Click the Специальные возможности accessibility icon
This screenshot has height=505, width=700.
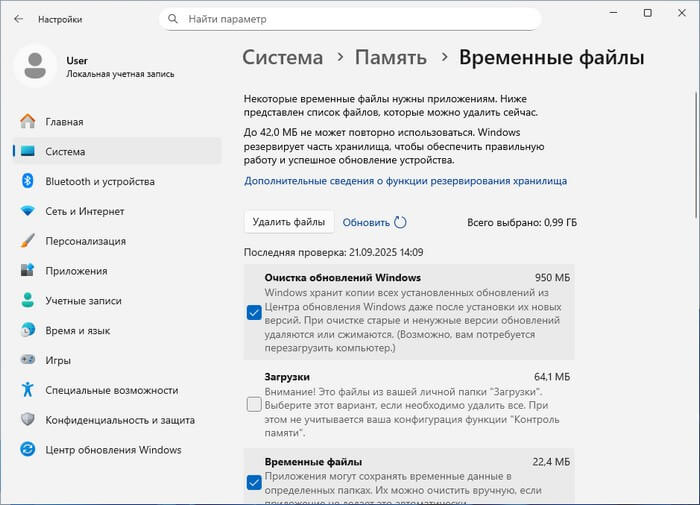pyautogui.click(x=28, y=389)
